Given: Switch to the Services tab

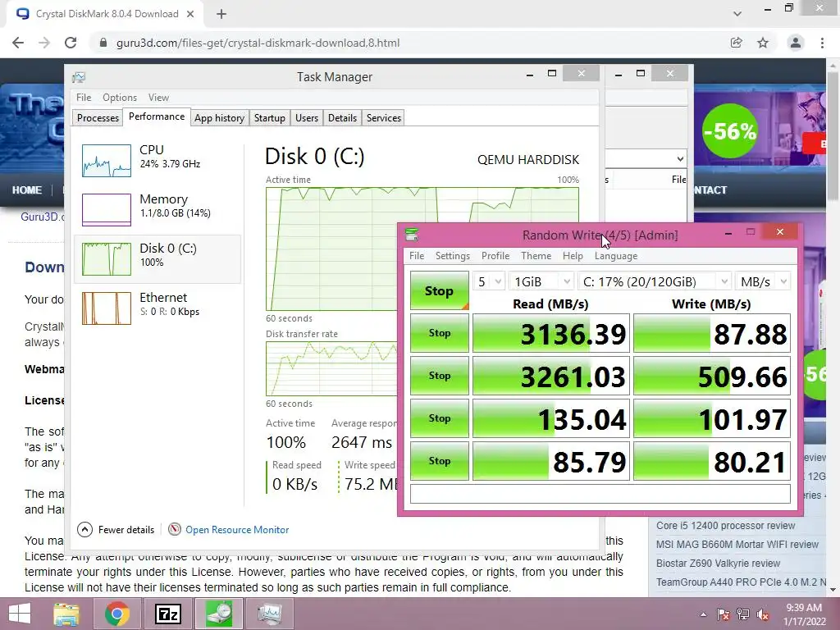Looking at the screenshot, I should click(x=384, y=118).
